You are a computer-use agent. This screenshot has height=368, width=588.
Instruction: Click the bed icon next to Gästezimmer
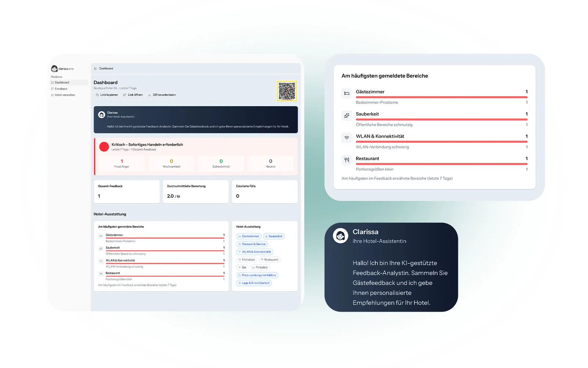click(x=347, y=93)
